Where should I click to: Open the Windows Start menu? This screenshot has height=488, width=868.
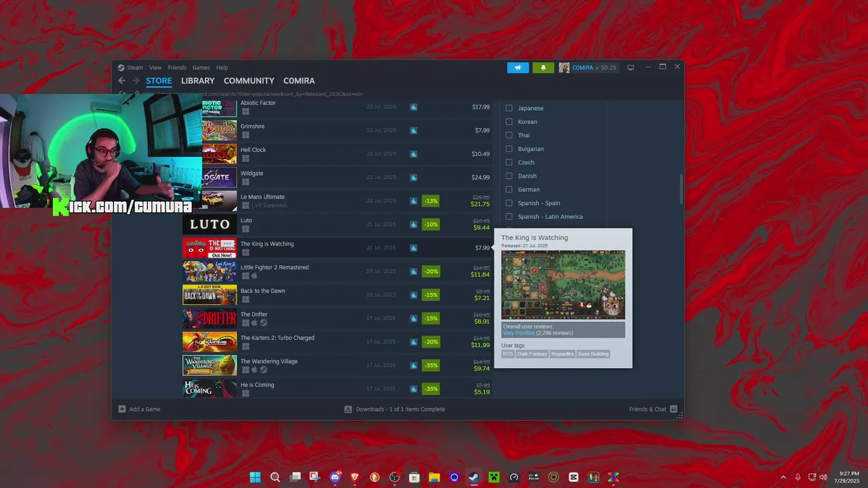(255, 477)
